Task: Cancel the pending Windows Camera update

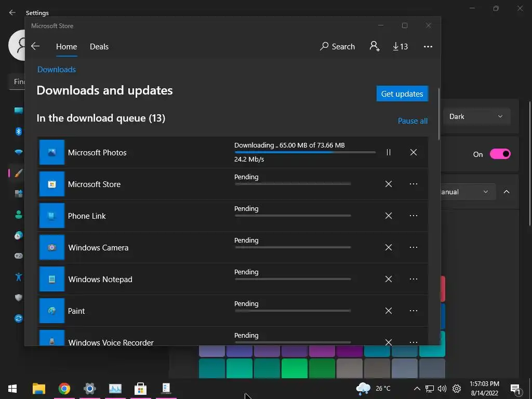Action: pyautogui.click(x=389, y=247)
